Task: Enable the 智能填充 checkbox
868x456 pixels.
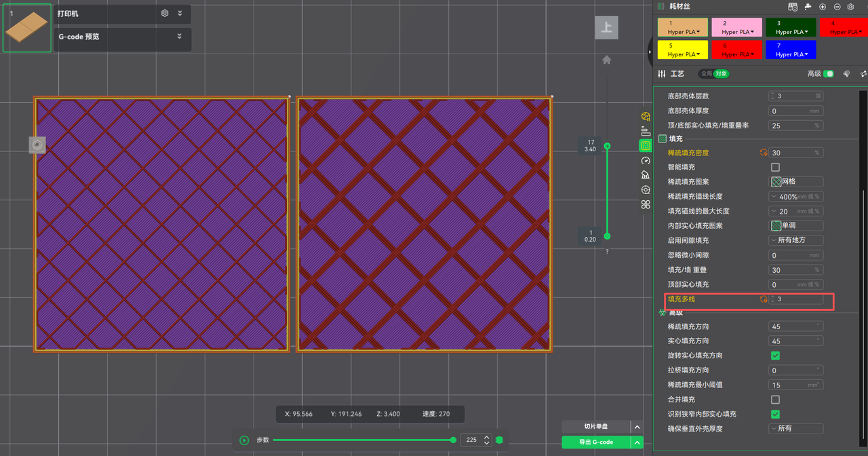Action: coord(775,167)
